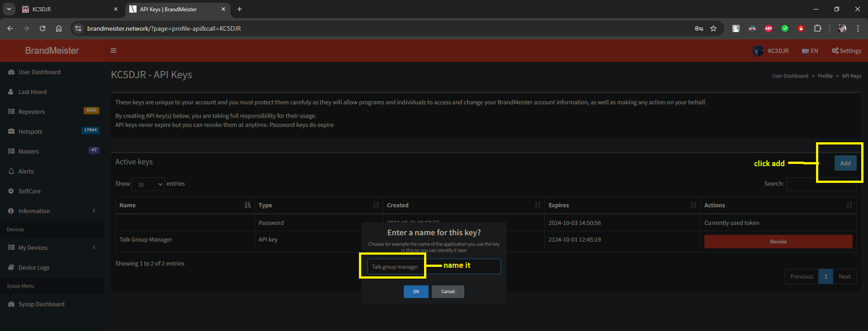Screen dimensions: 868x331
Task: Go to the Previous table page
Action: [x=802, y=277]
